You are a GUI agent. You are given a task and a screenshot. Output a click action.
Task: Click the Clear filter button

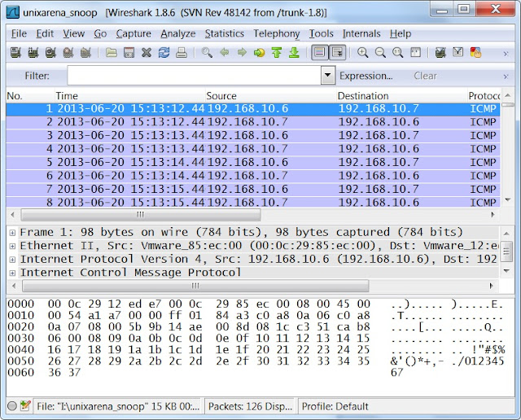click(x=425, y=76)
